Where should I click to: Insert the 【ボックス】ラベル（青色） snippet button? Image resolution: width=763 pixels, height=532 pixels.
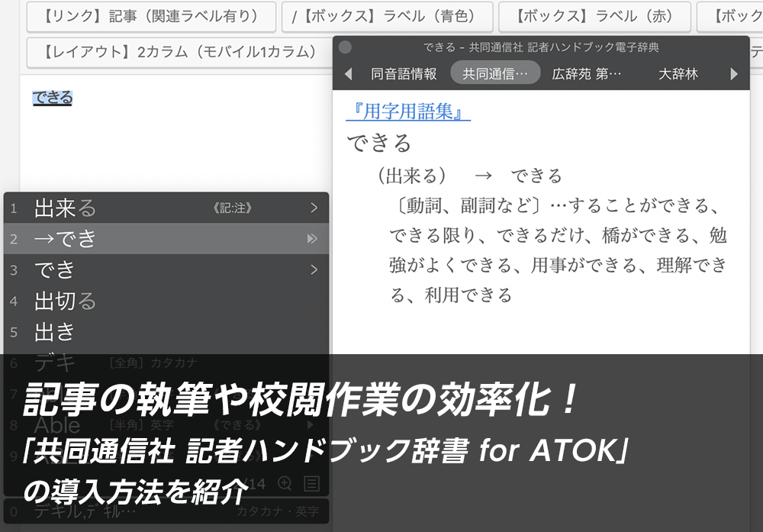pos(388,17)
